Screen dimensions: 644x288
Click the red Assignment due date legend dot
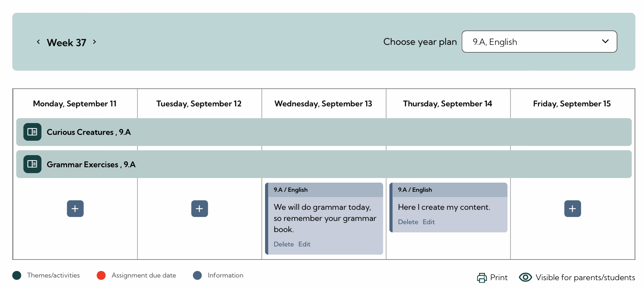(101, 276)
